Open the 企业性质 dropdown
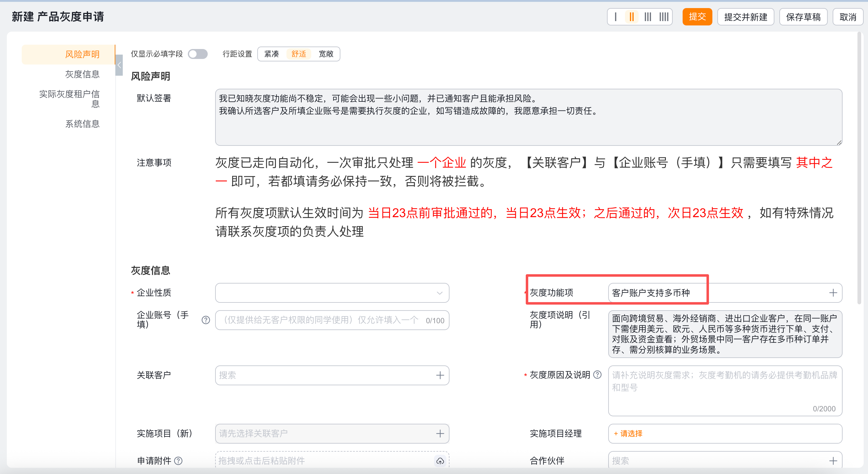The image size is (868, 474). click(332, 293)
